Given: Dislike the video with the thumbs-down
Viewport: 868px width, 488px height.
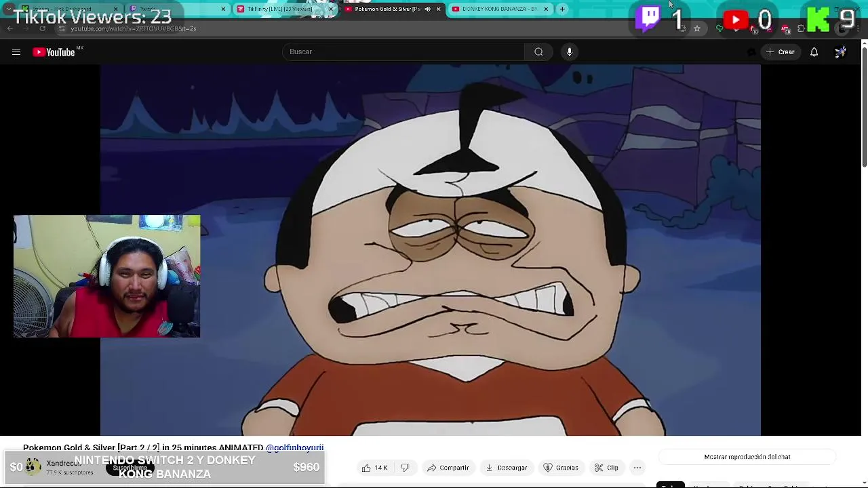Looking at the screenshot, I should coord(405,468).
